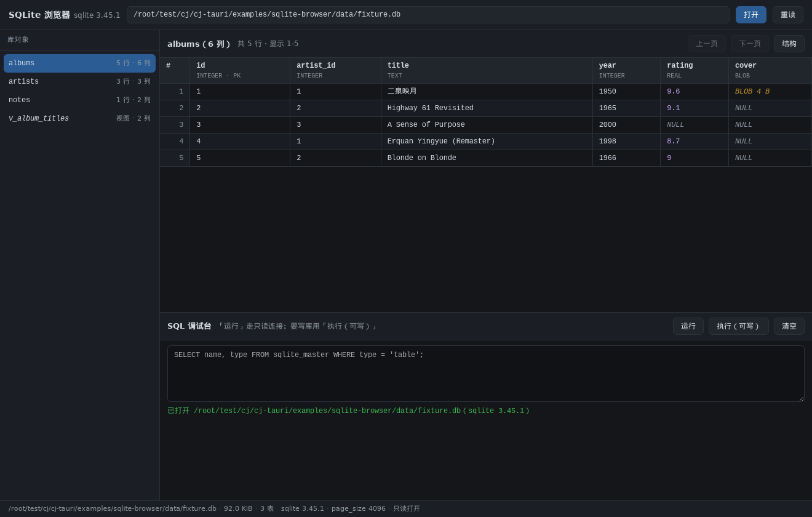
Task: Select the Highway 61 Revisited cell
Action: click(x=487, y=108)
